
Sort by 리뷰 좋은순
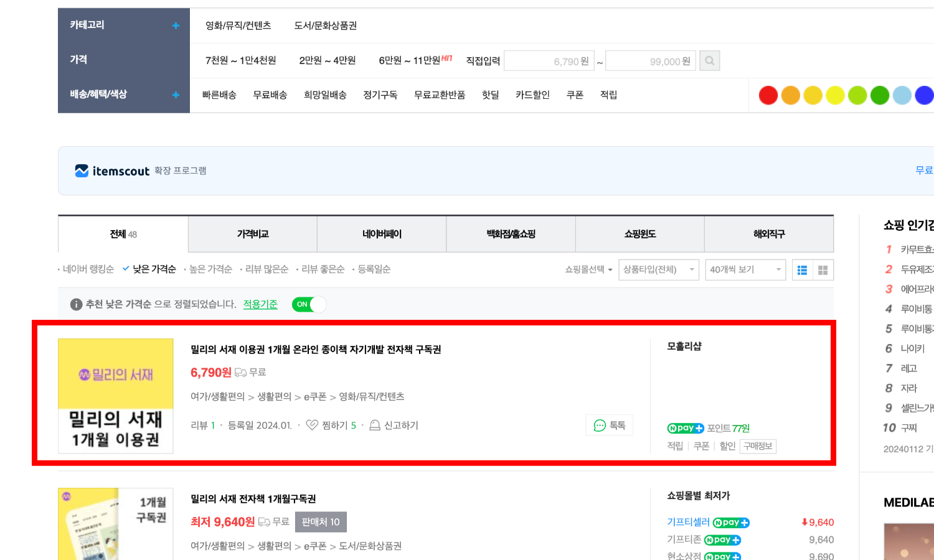click(x=323, y=269)
